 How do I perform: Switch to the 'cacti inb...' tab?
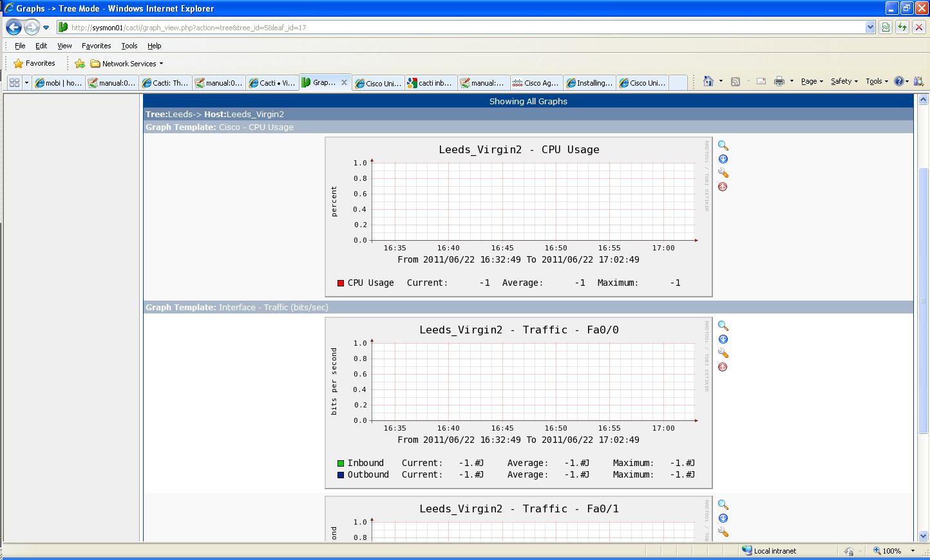[431, 83]
